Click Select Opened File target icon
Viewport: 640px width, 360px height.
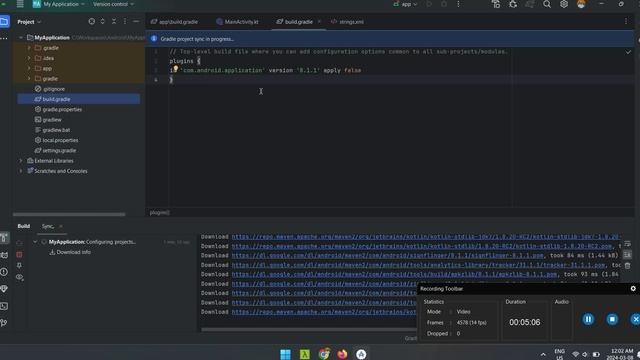(x=91, y=22)
